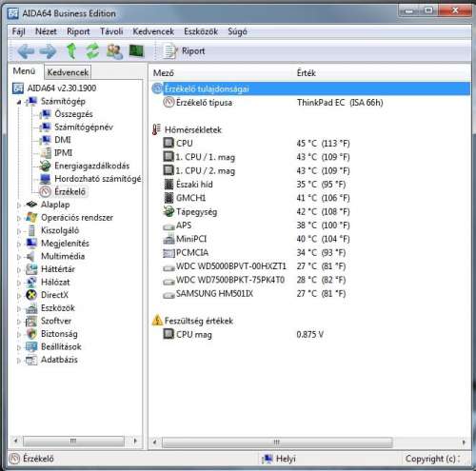The width and height of the screenshot is (476, 471).
Task: Click the Kiszolgáló server icon
Action: click(x=31, y=230)
